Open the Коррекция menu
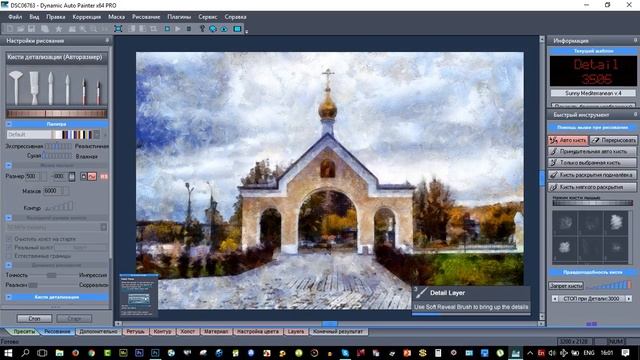The width and height of the screenshot is (640, 360). point(87,17)
